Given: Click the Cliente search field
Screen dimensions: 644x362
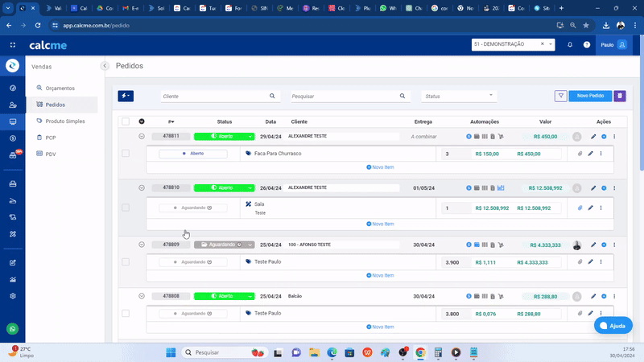Looking at the screenshot, I should (214, 96).
